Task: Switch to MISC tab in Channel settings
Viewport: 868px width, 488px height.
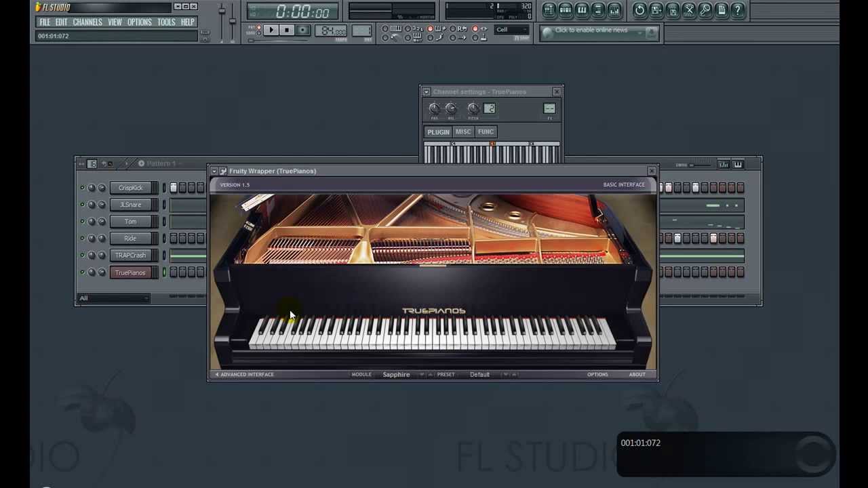Action: [x=463, y=131]
